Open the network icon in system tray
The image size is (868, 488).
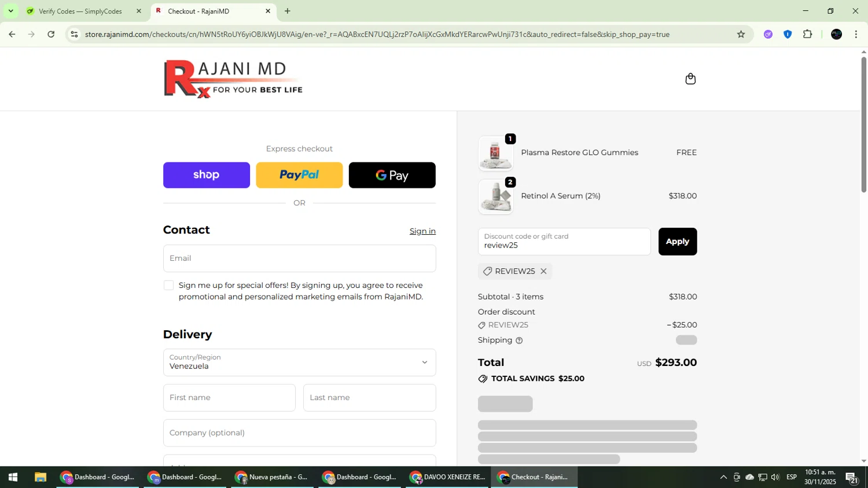point(763,477)
